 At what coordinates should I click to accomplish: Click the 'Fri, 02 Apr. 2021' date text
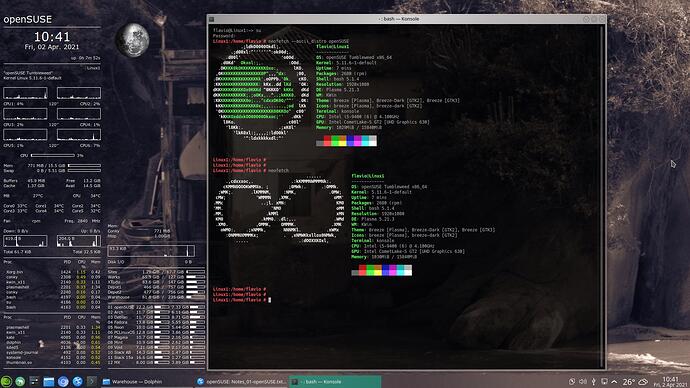(52, 47)
